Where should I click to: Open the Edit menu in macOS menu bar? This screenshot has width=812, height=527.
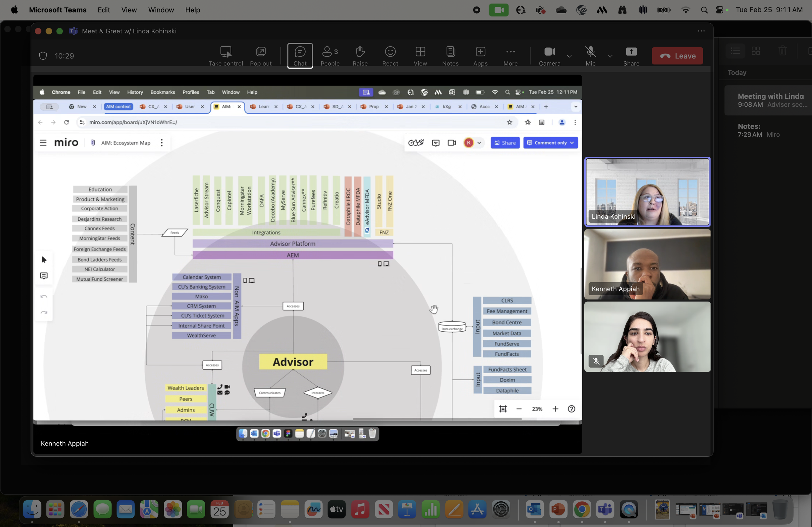(x=104, y=10)
